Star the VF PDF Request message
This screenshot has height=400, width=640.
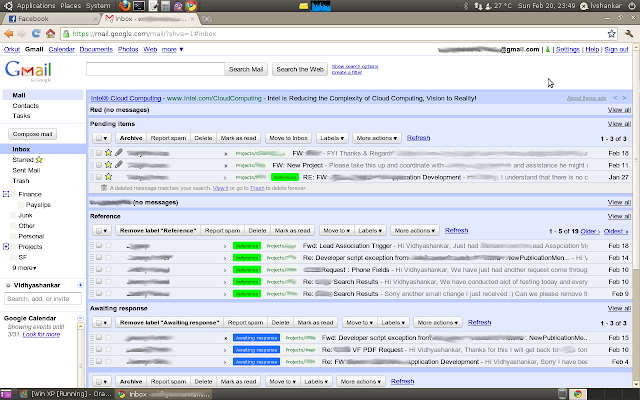tap(109, 349)
